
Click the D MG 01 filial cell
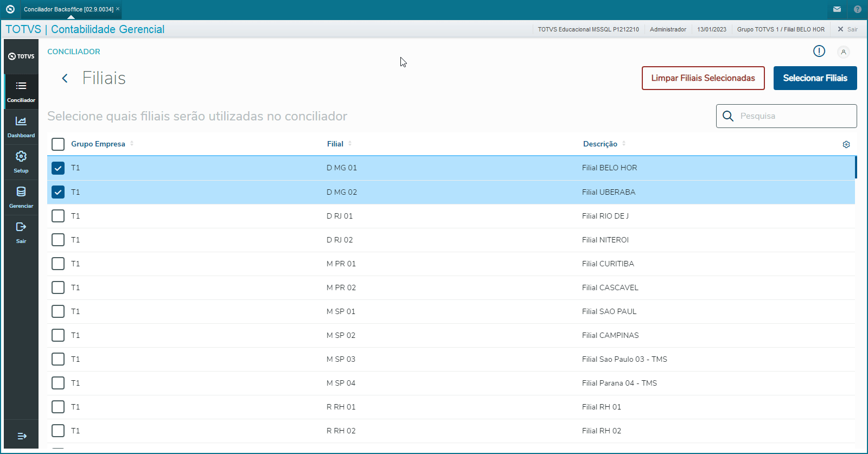(x=342, y=168)
